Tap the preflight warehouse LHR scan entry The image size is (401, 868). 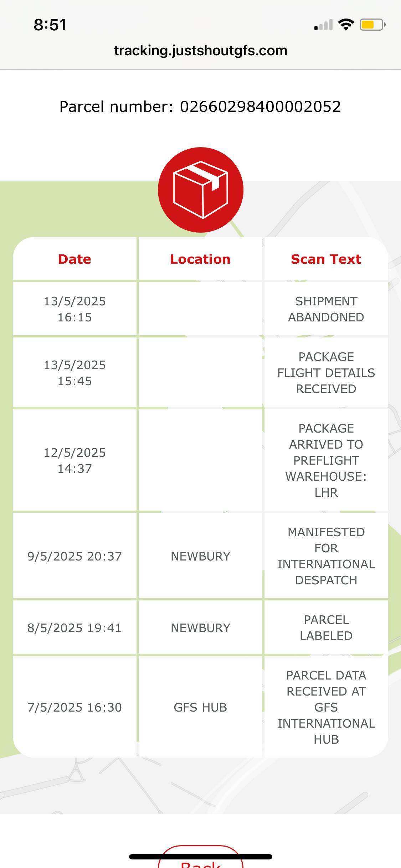[326, 460]
